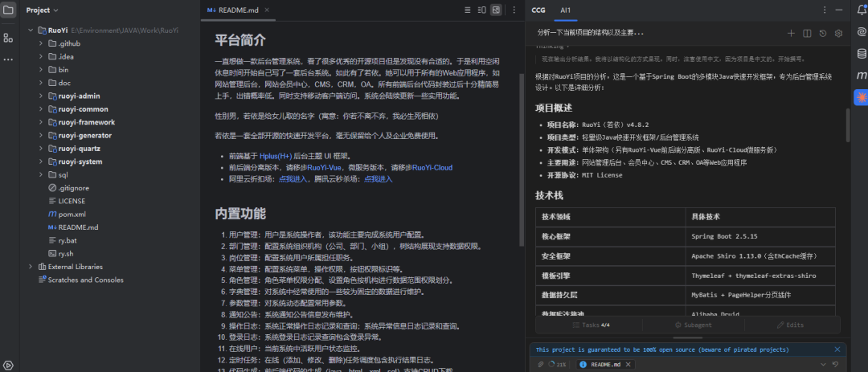Follow the RuoYi-Vue link
868x372 pixels.
(x=324, y=168)
